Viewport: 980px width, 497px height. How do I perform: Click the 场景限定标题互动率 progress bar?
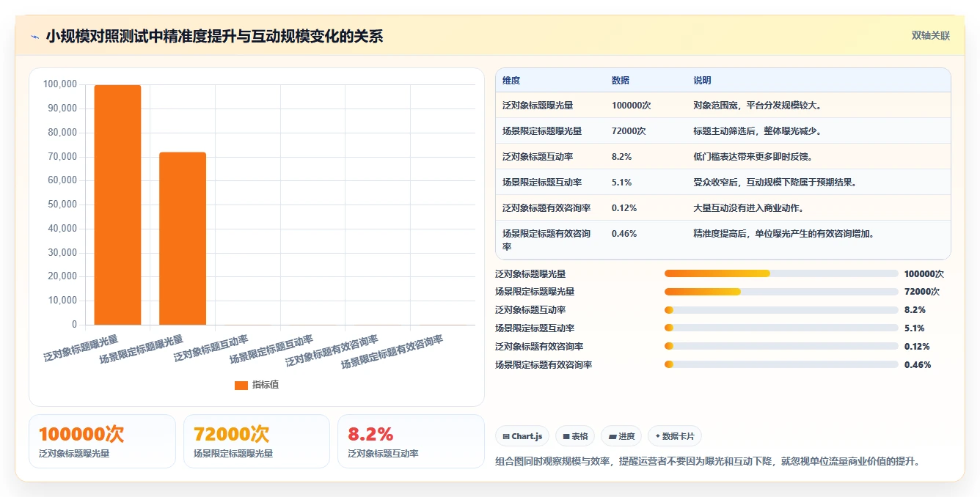781,328
